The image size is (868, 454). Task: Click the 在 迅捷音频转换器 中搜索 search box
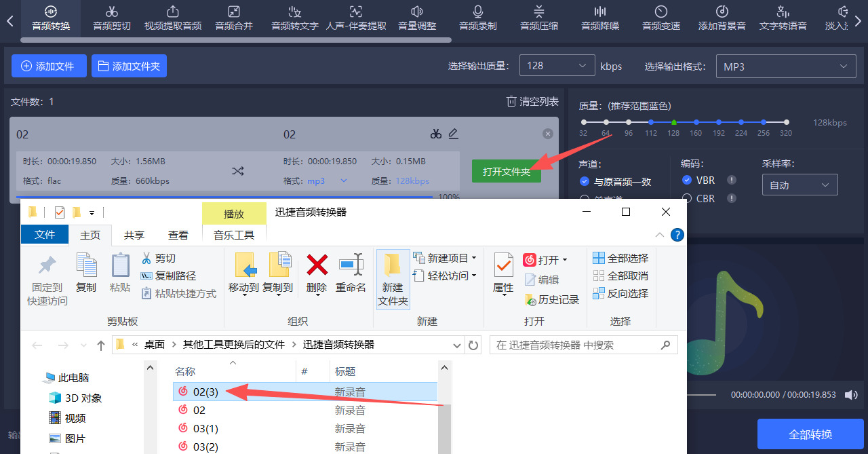tap(584, 345)
